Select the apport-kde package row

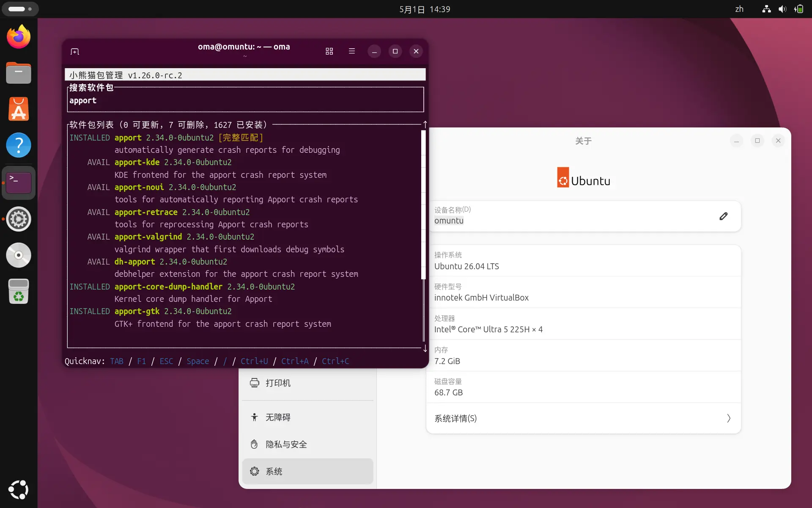(x=245, y=168)
